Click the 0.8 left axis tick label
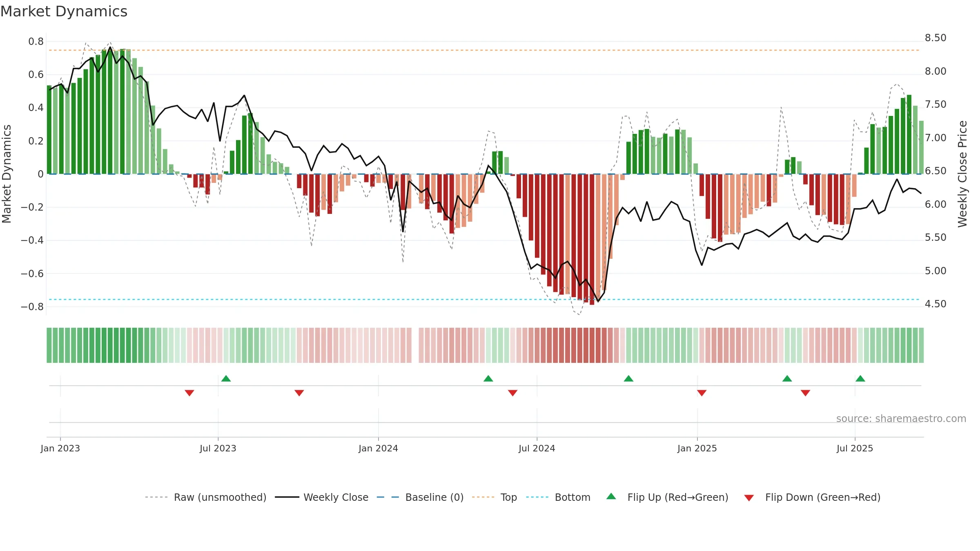 36,41
